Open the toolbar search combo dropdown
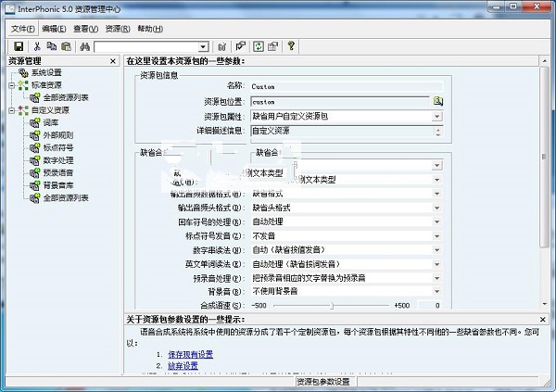The height and width of the screenshot is (392, 556). point(203,47)
